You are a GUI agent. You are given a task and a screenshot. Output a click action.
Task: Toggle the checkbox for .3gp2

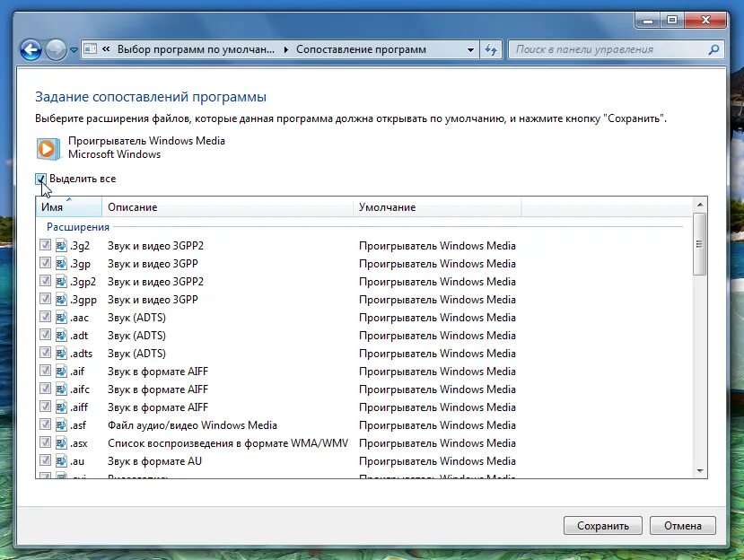[x=45, y=281]
